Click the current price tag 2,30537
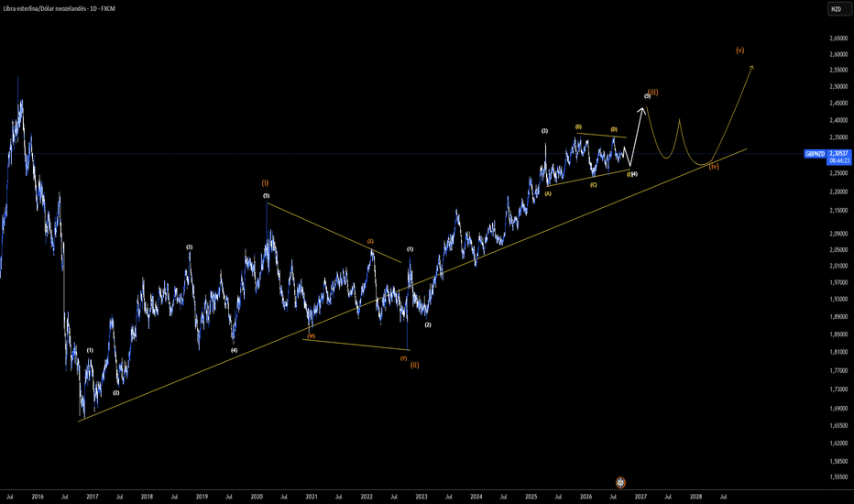Image resolution: width=854 pixels, height=504 pixels. (x=839, y=154)
